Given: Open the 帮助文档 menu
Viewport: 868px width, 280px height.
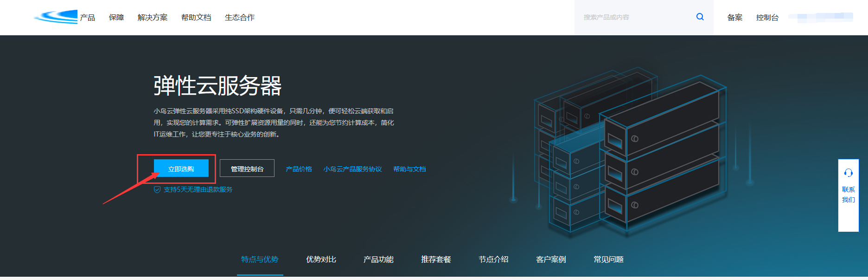Looking at the screenshot, I should click(x=196, y=17).
